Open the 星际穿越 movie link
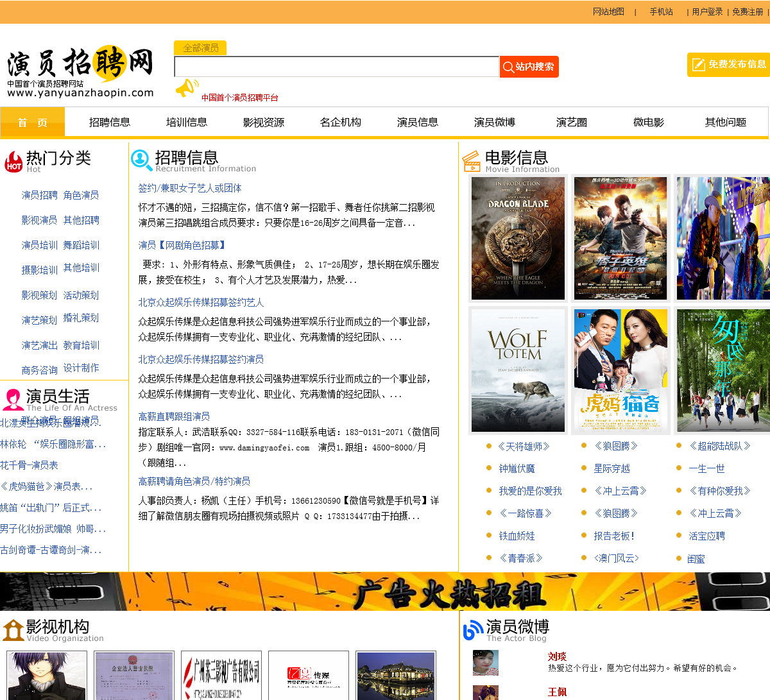Viewport: 770px width, 700px height. (x=612, y=468)
